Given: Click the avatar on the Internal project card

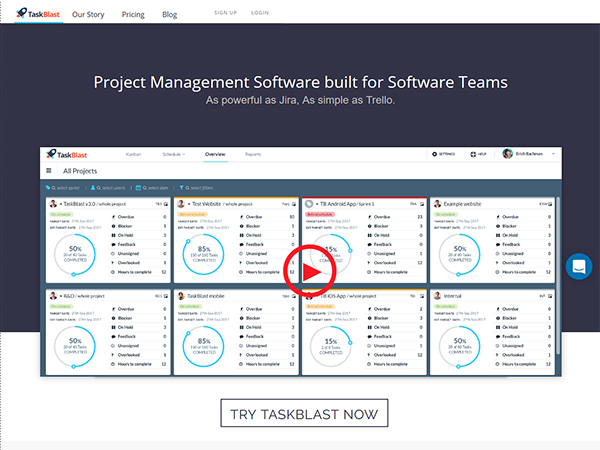Looking at the screenshot, I should click(437, 296).
